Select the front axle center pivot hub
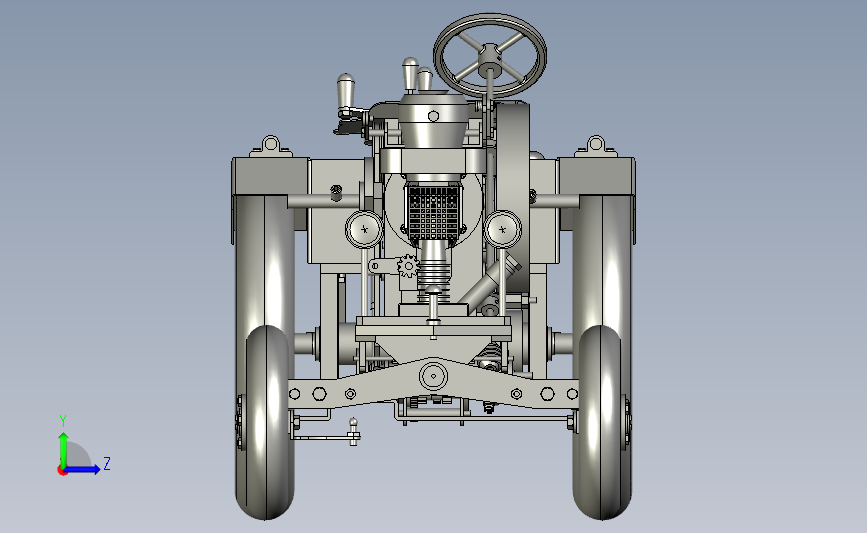Image resolution: width=867 pixels, height=533 pixels. coord(434,376)
